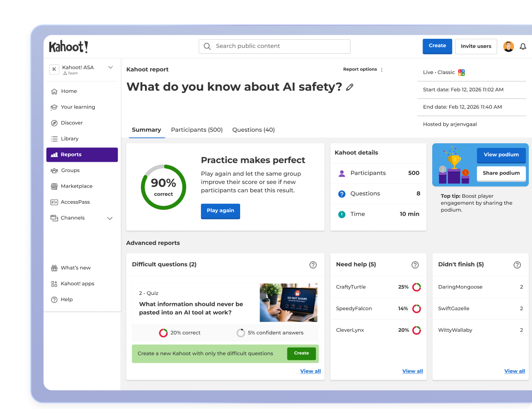Switch to the Participants (500) tab
This screenshot has height=409, width=532.
(x=197, y=130)
